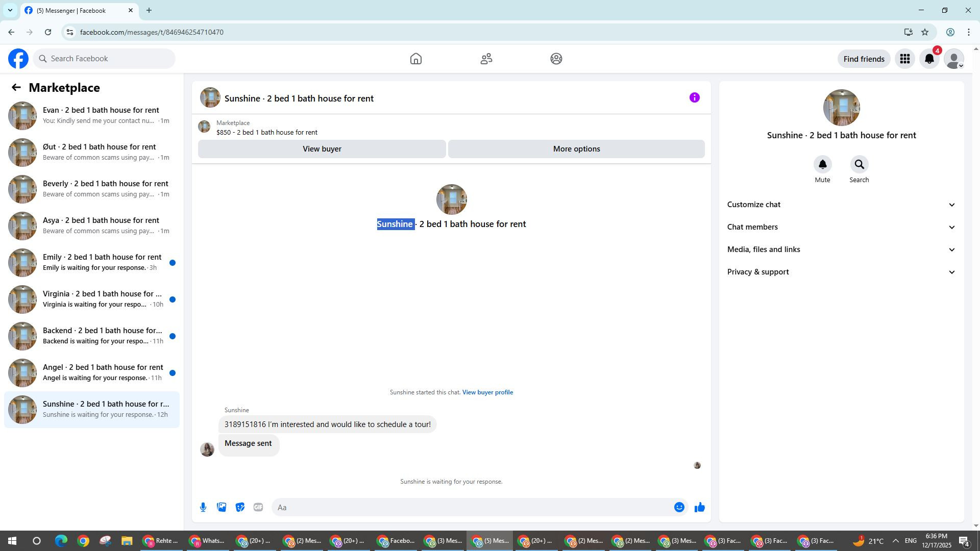Image resolution: width=980 pixels, height=551 pixels.
Task: Open the emoji picker in the message box
Action: [x=679, y=507]
